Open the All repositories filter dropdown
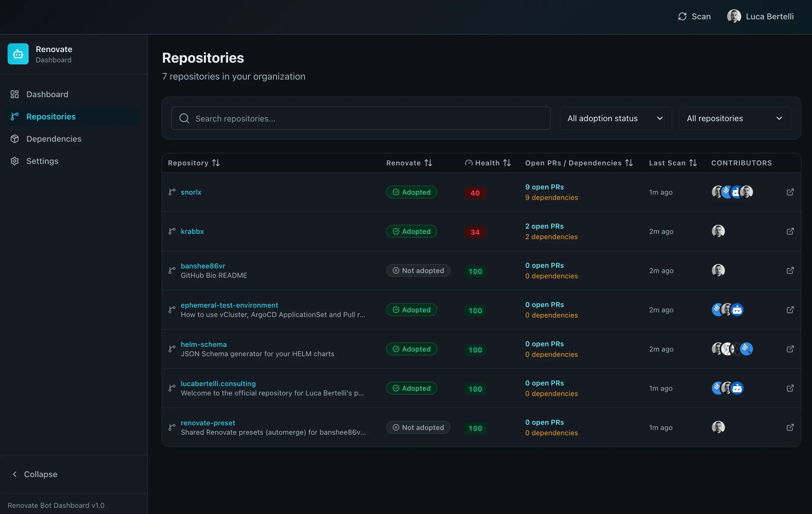812x514 pixels. (735, 118)
